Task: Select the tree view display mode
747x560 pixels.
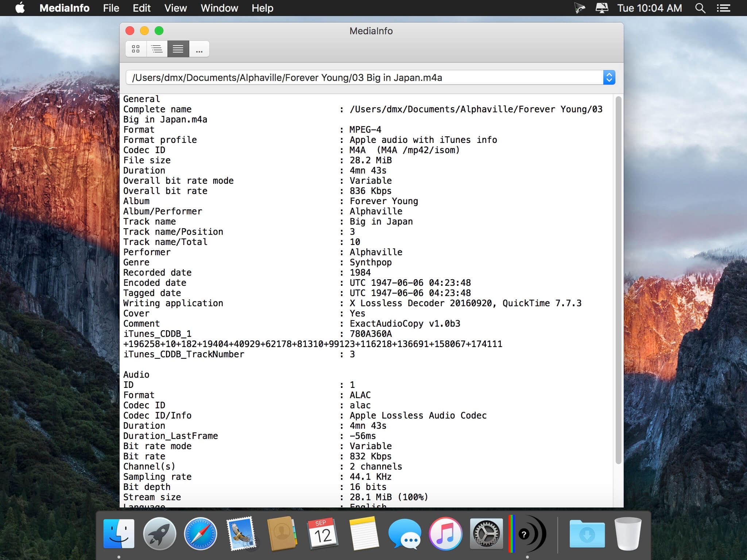Action: [156, 48]
